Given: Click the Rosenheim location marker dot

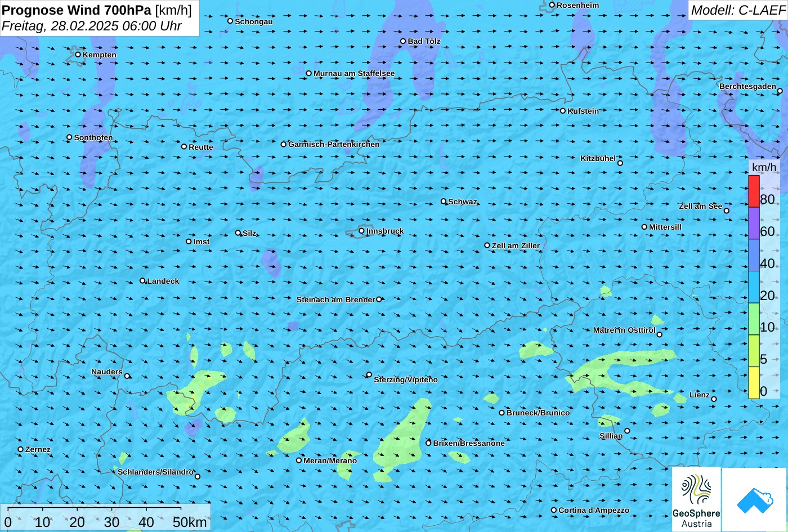Looking at the screenshot, I should click(552, 5).
